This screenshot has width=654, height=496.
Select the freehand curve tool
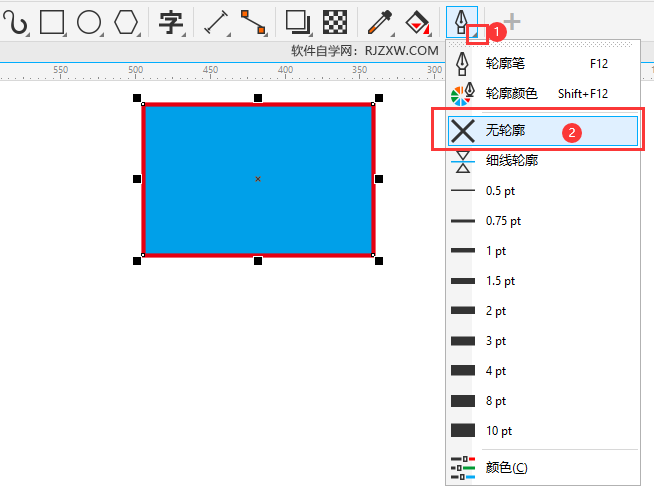coord(14,22)
